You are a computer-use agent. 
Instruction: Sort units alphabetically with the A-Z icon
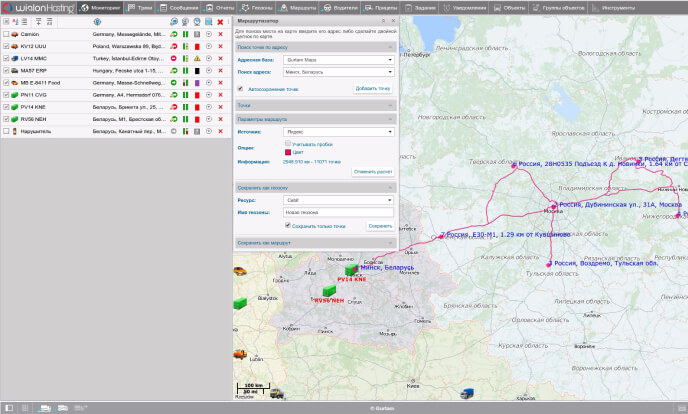(15, 21)
